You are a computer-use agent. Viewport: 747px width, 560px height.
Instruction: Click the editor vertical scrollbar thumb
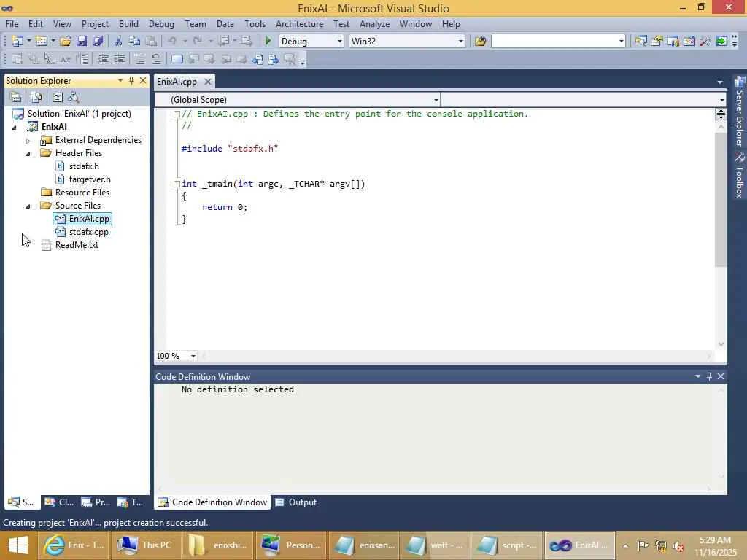coord(721,199)
